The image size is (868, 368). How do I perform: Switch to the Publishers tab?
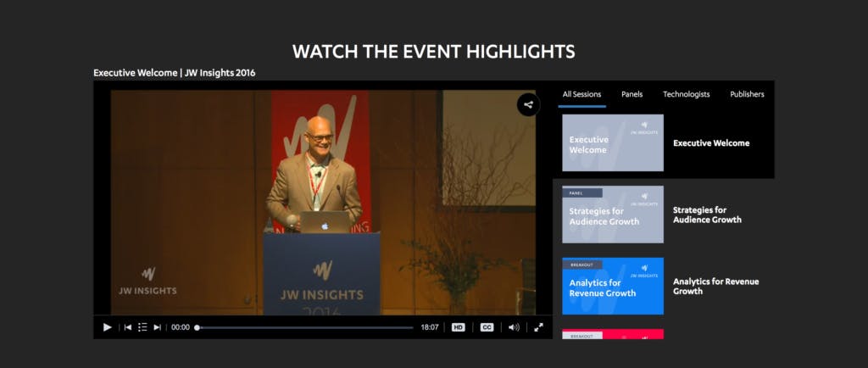click(747, 94)
